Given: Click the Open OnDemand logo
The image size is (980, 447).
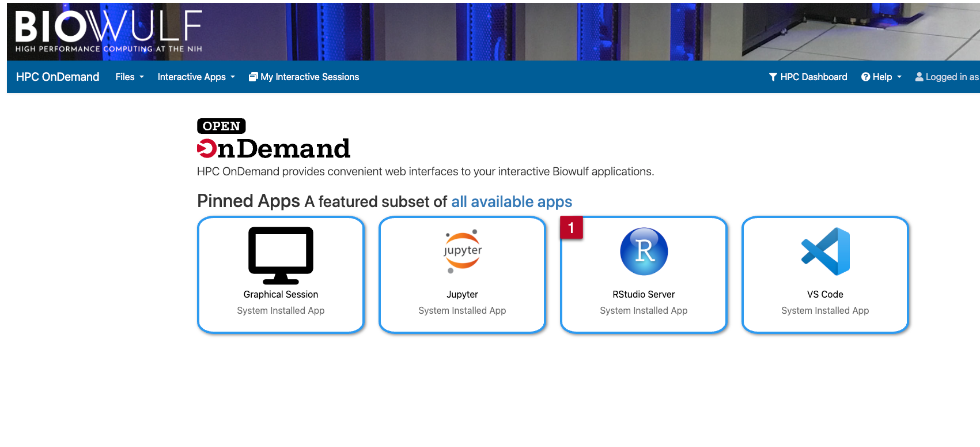Looking at the screenshot, I should pos(273,139).
